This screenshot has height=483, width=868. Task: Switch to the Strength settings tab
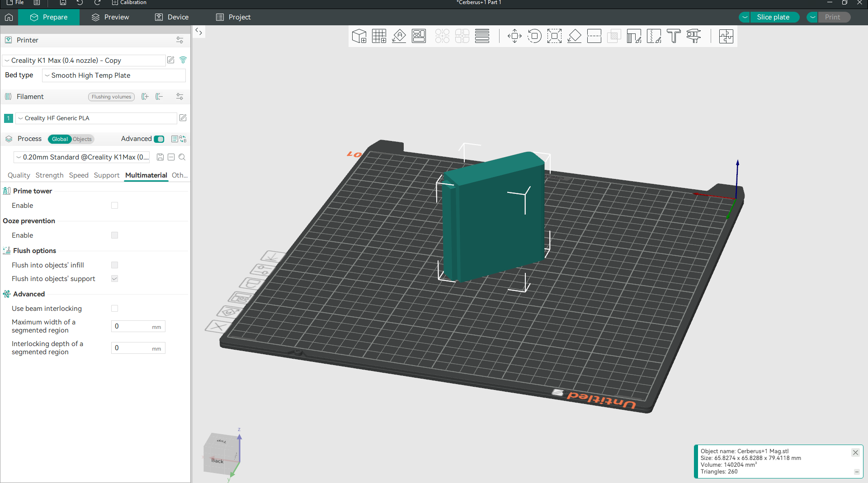49,175
